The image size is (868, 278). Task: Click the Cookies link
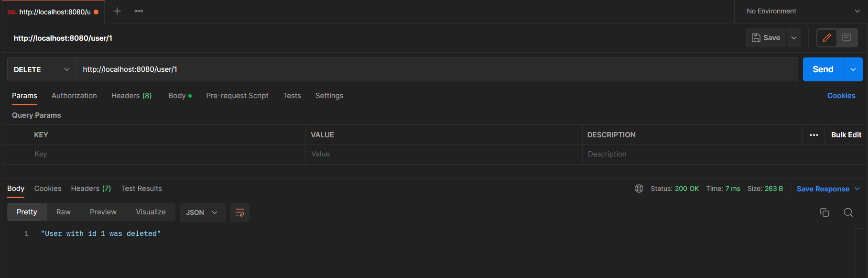[841, 96]
